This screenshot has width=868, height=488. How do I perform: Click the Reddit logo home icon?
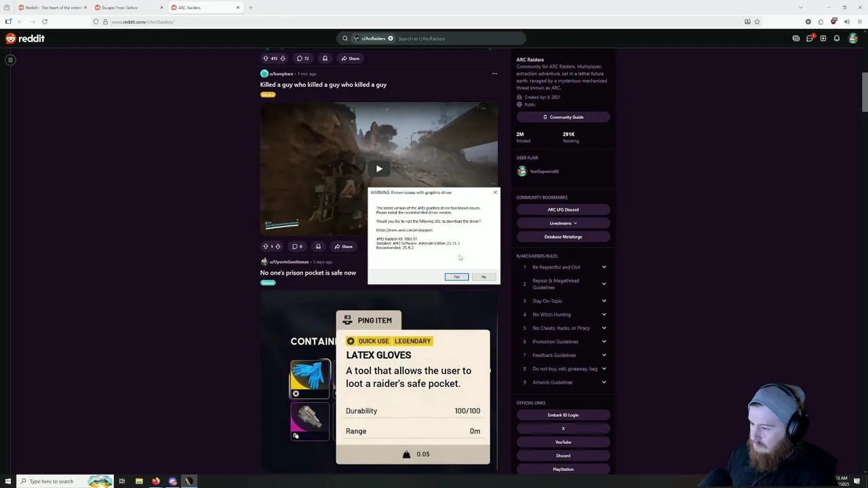pos(25,39)
